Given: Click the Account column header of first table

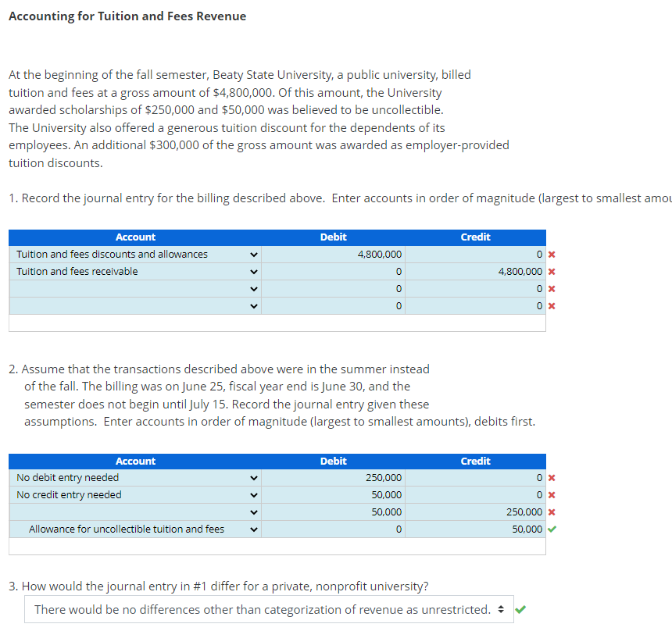Looking at the screenshot, I should click(x=135, y=237).
